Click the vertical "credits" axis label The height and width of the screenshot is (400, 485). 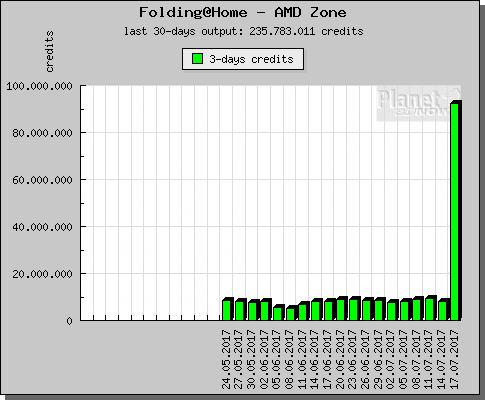click(49, 52)
